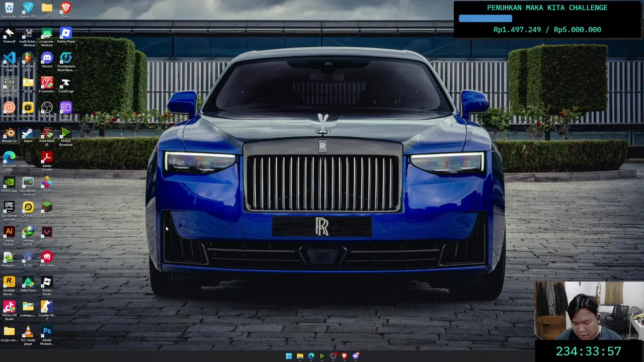The image size is (644, 362).
Task: Select the TikTok LIVE Studio icon
Action: pyautogui.click(x=9, y=311)
